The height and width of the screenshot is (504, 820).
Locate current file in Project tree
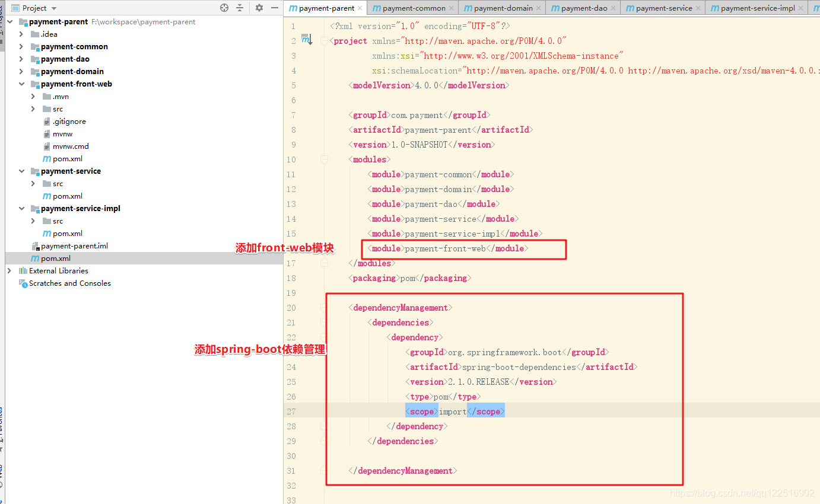[x=224, y=8]
